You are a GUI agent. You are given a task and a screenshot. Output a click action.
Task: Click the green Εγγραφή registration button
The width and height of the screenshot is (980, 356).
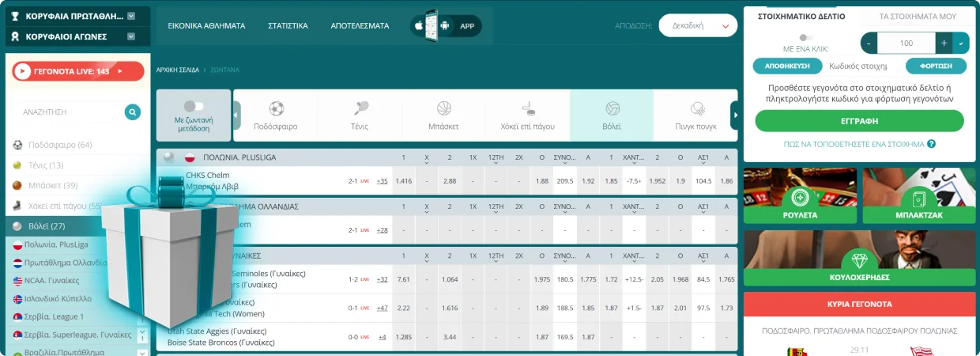(x=859, y=121)
